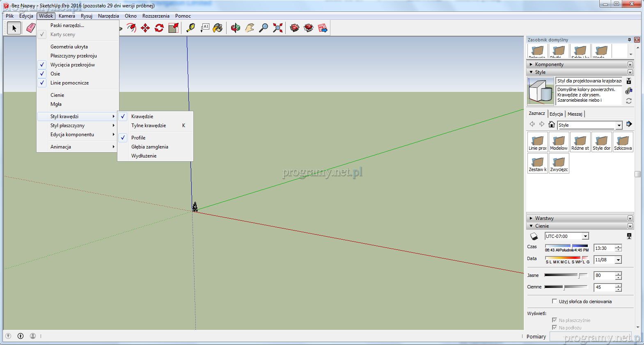Select the Tape Measure tool

pos(190,28)
